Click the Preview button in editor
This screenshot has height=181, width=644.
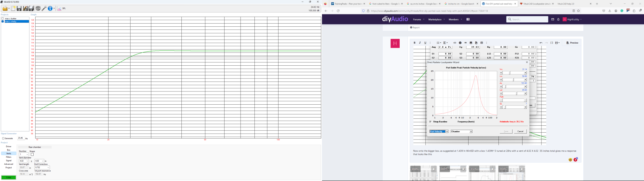point(572,43)
